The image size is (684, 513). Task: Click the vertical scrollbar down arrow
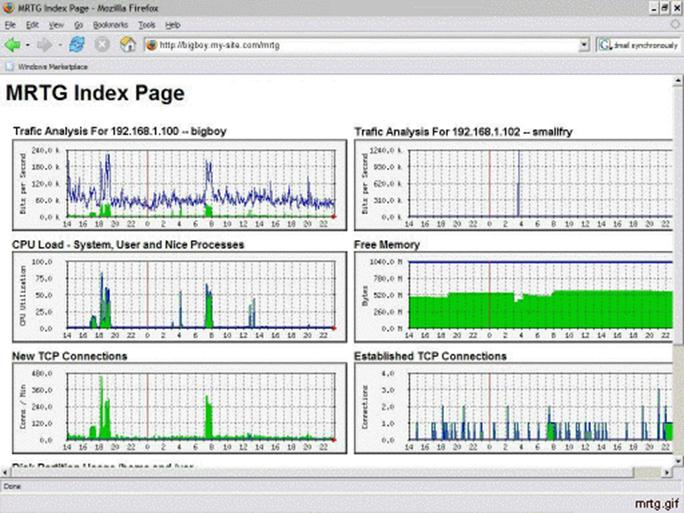(678, 461)
